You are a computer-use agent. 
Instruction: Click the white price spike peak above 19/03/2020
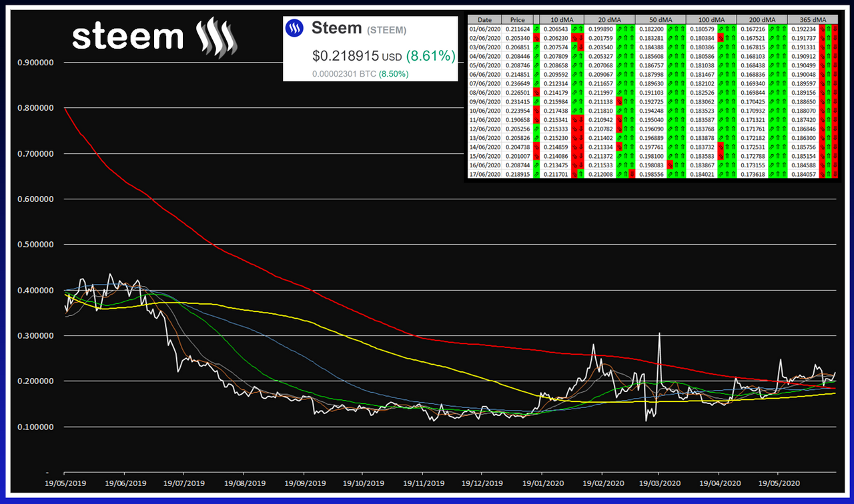[x=660, y=333]
